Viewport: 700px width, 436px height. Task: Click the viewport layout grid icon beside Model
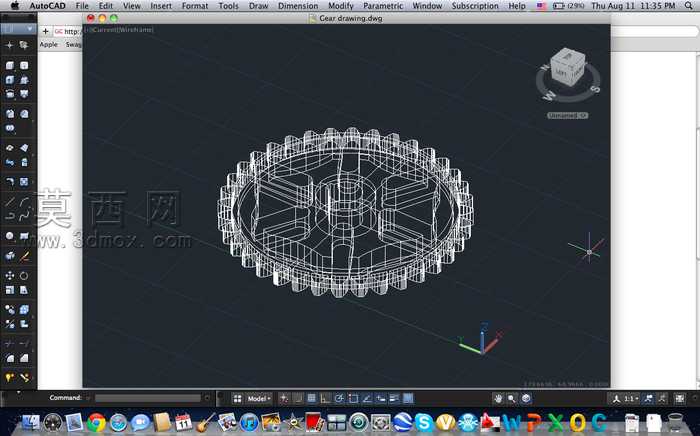238,399
